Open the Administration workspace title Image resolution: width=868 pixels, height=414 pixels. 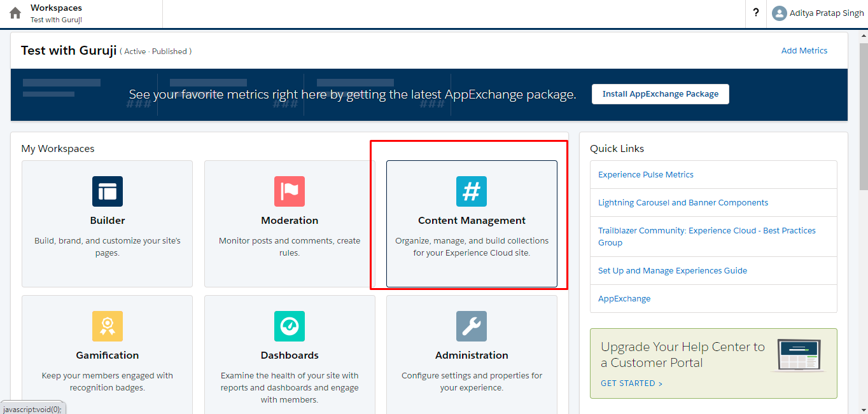[472, 355]
